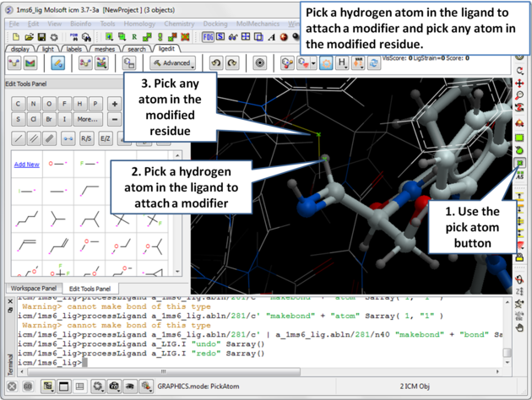Toggle the E/Z isomer button
The height and width of the screenshot is (400, 532).
pyautogui.click(x=106, y=138)
